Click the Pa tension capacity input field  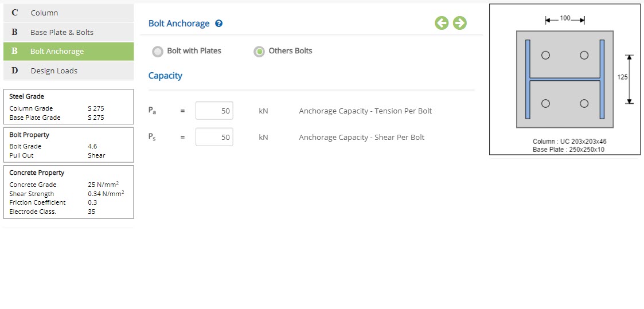coord(214,111)
